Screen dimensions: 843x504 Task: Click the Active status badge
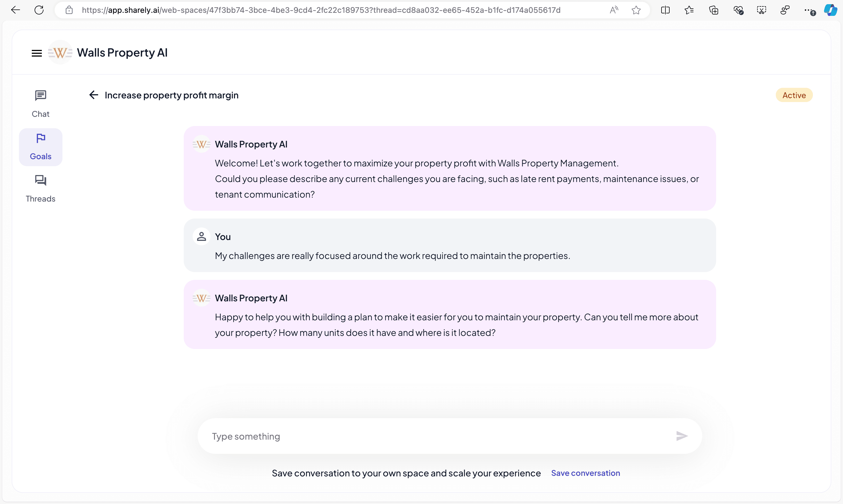point(794,95)
